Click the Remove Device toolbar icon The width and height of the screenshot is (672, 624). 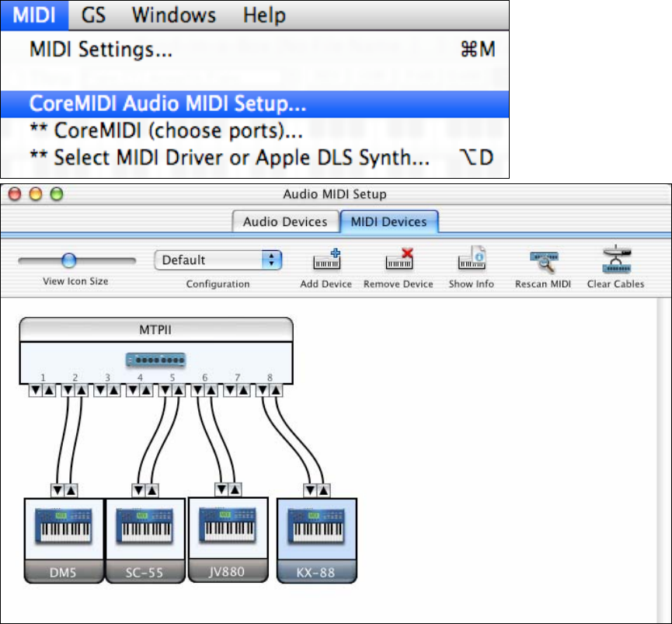point(398,261)
